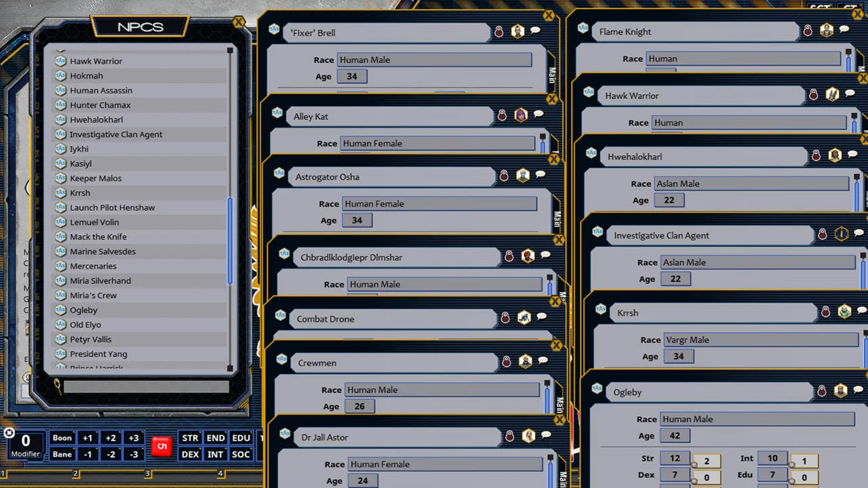Click the speech bubble on Ogleby sheet
Viewport: 868px width, 488px height.
(859, 390)
